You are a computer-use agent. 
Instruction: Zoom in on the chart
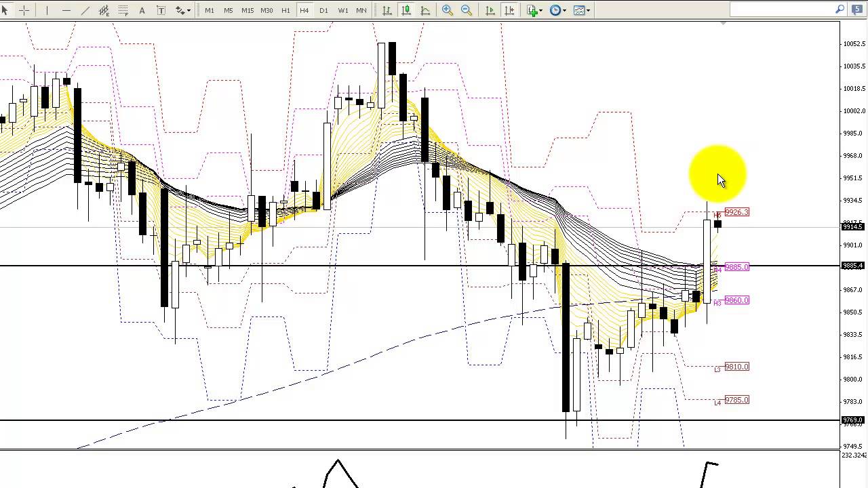pyautogui.click(x=448, y=10)
